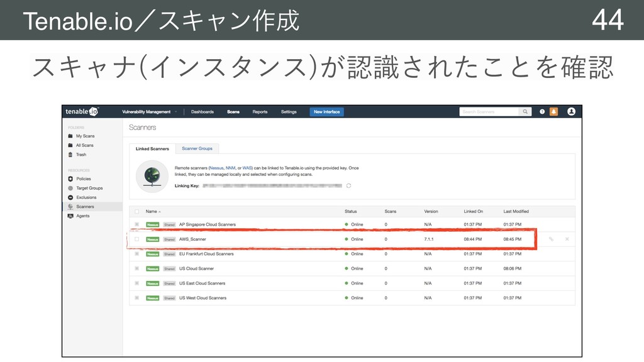The width and height of the screenshot is (644, 362).
Task: Sort by the Last Modified column header
Action: (516, 211)
